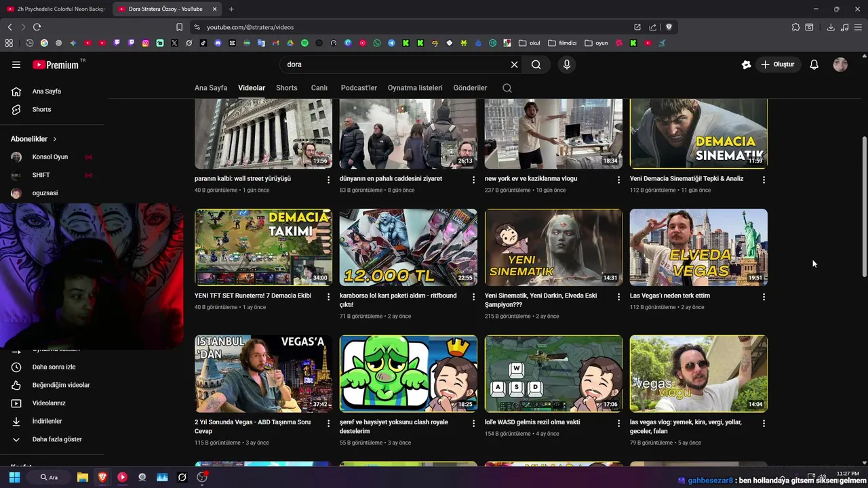This screenshot has height=488, width=868.
Task: Open options for Las Vegas'ı neden terk ettim
Action: pos(764,297)
